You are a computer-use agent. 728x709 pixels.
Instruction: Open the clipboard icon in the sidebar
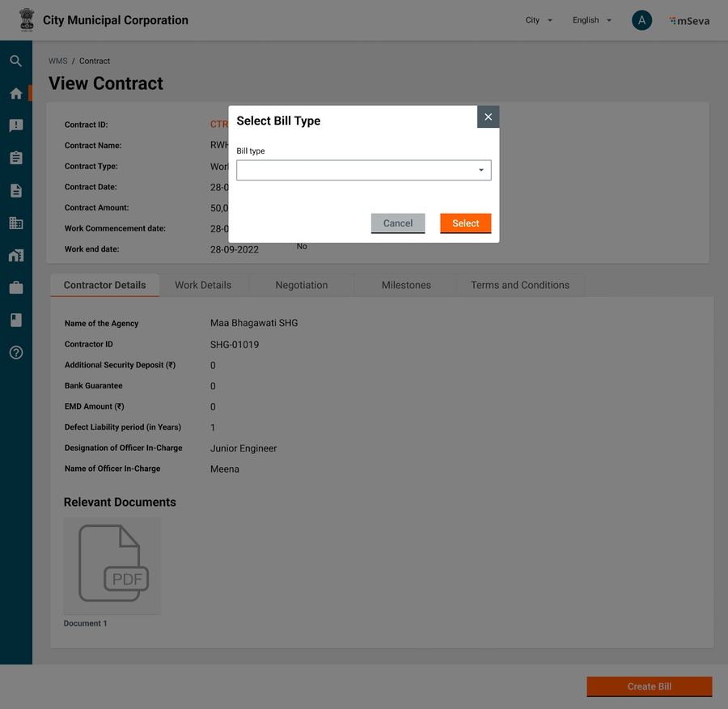click(15, 158)
